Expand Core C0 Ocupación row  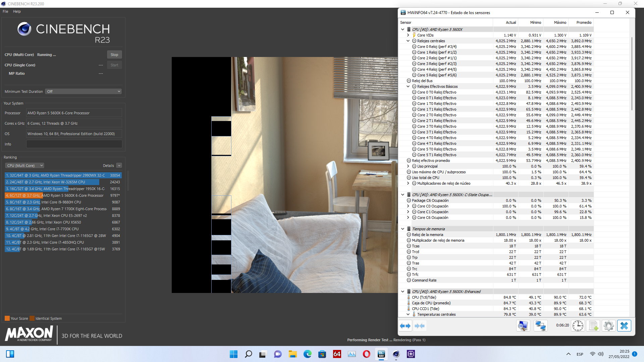click(408, 206)
